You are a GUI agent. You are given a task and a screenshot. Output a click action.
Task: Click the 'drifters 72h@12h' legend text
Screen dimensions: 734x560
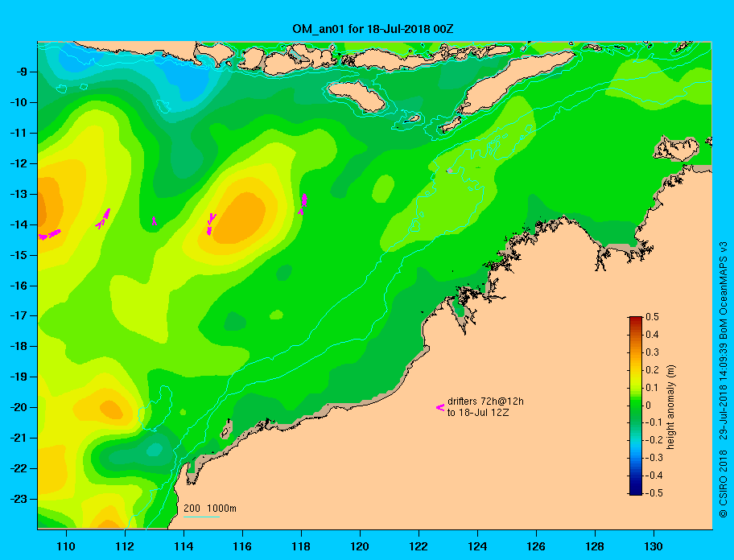click(485, 401)
